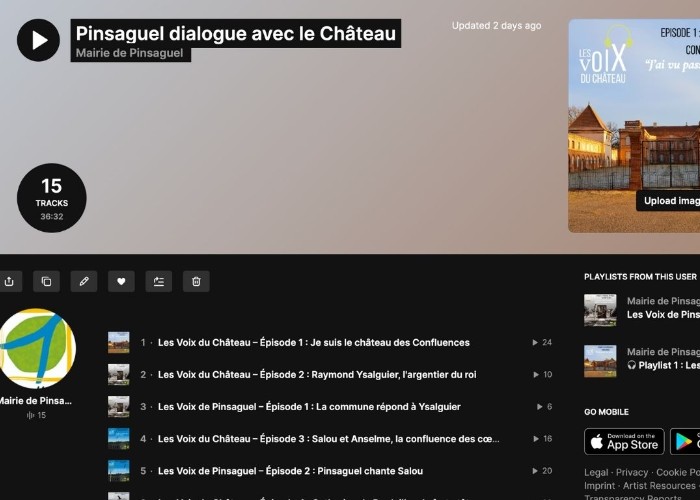700x500 pixels.
Task: Open Mairie de Pinsaguel link under title
Action: pyautogui.click(x=129, y=53)
